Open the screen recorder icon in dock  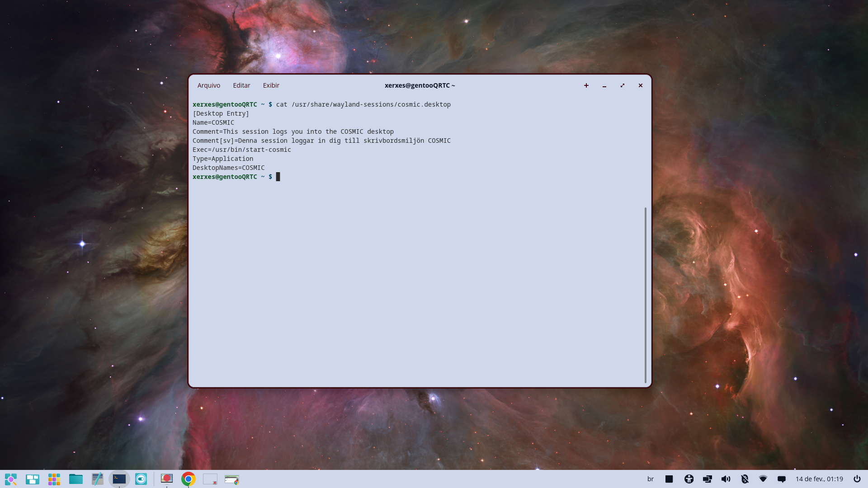167,479
